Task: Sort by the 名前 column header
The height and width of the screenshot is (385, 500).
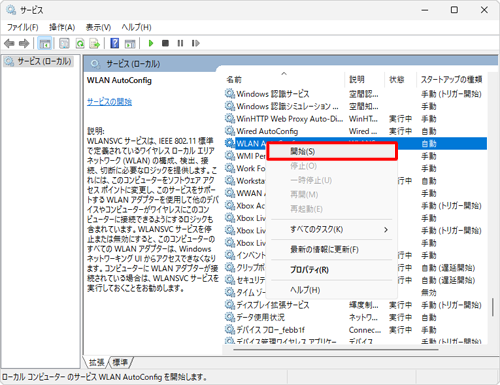Action: point(284,79)
